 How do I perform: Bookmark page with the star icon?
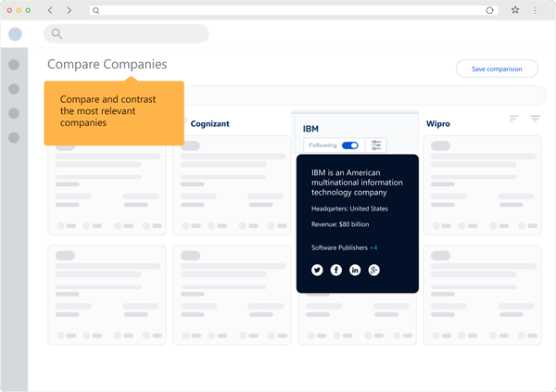click(515, 10)
